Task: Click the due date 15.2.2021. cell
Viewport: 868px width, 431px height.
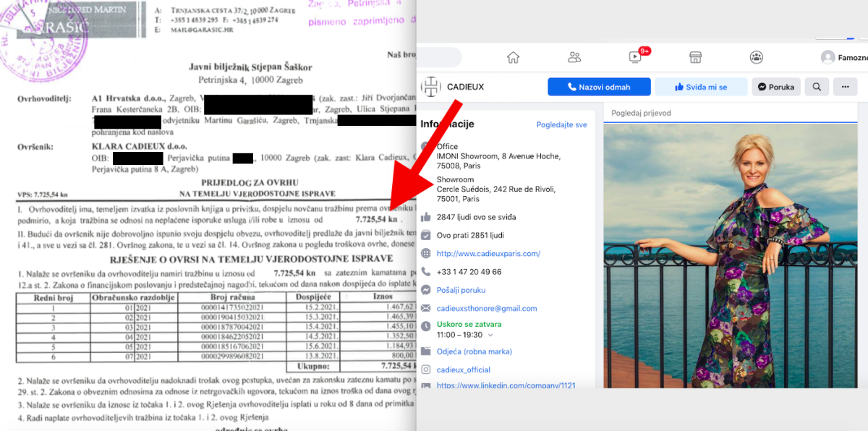Action: tap(314, 307)
